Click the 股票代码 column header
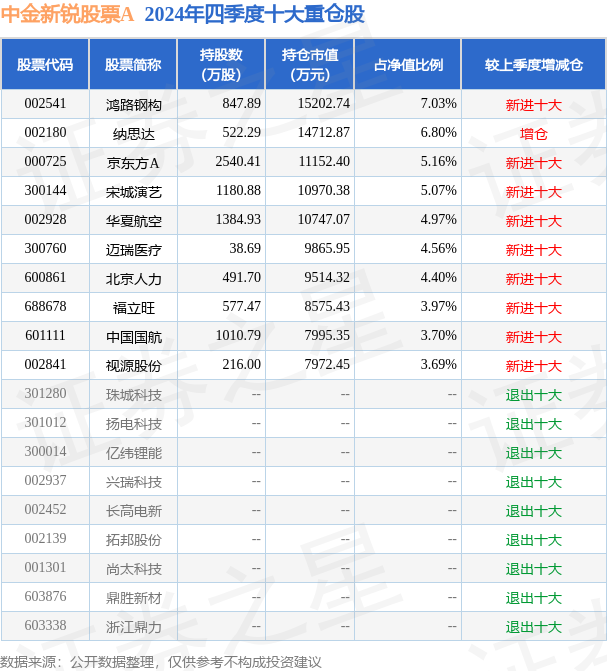The height and width of the screenshot is (671, 607). tap(45, 65)
